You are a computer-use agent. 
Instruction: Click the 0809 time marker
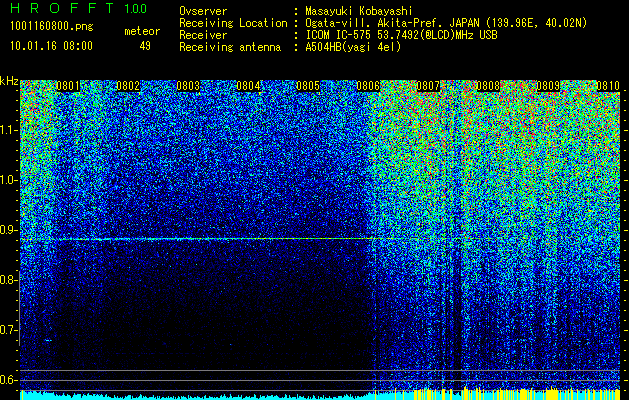(548, 86)
